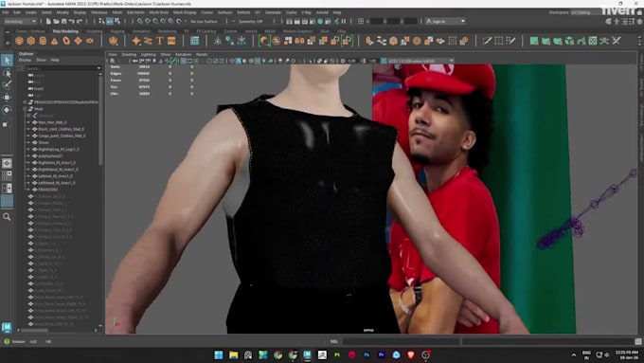Screen dimensions: 644x363
Task: Select the front camera in Outliner
Action: pos(39,88)
